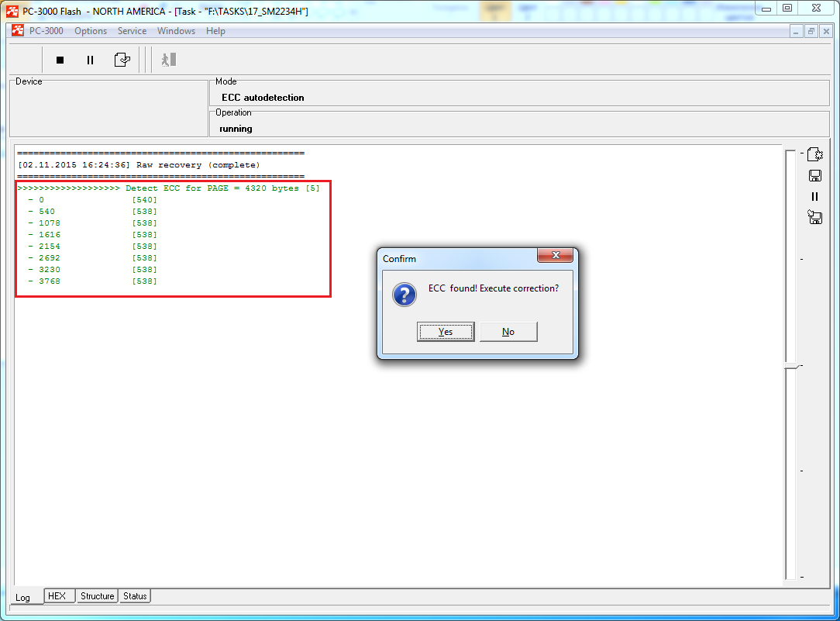Click the task notes icon in the toolbar
The image size is (840, 621).
[122, 60]
